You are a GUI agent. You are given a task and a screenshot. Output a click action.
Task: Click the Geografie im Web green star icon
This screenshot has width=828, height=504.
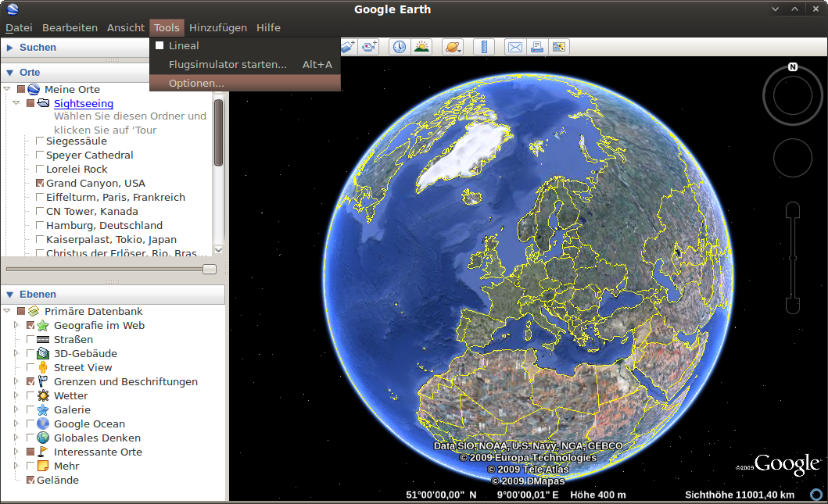pyautogui.click(x=43, y=326)
